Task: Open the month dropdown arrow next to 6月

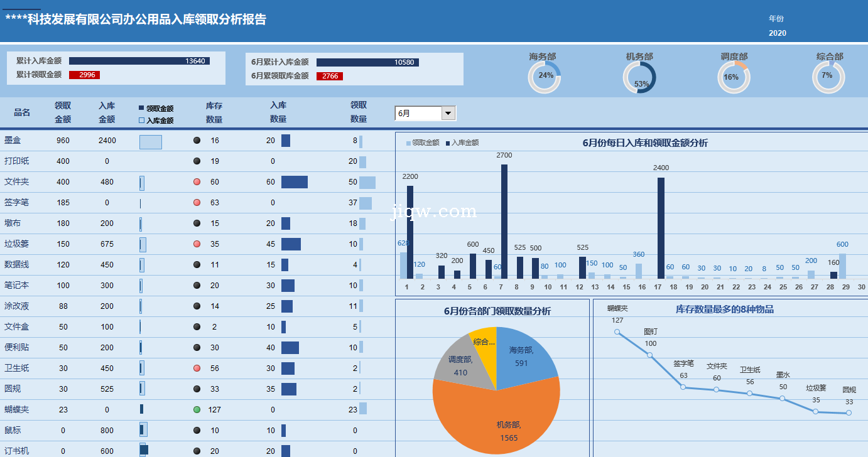Action: 448,113
